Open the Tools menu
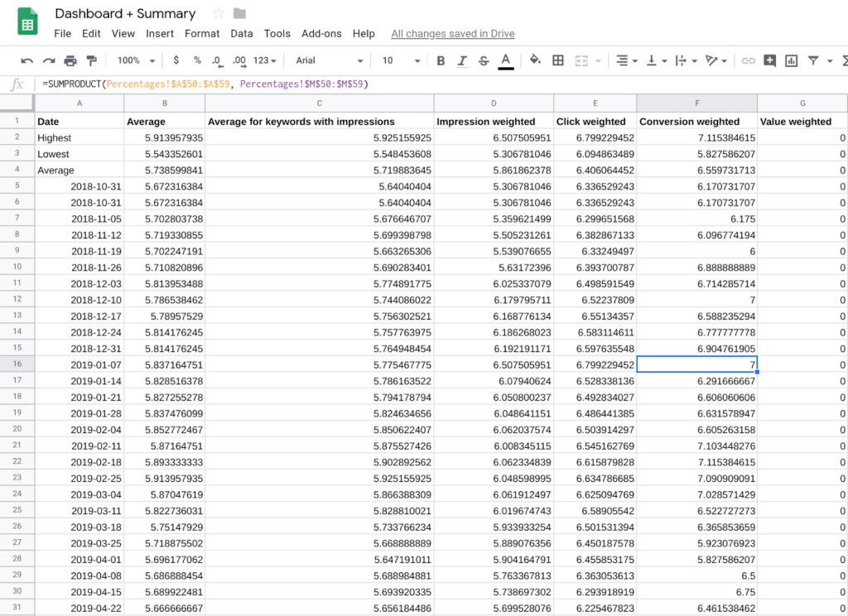848x616 pixels. point(277,33)
